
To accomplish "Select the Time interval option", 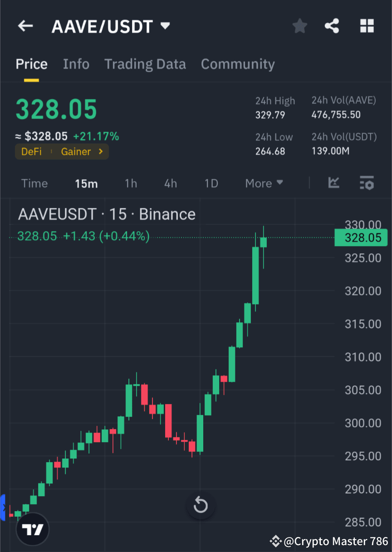I will pos(34,183).
